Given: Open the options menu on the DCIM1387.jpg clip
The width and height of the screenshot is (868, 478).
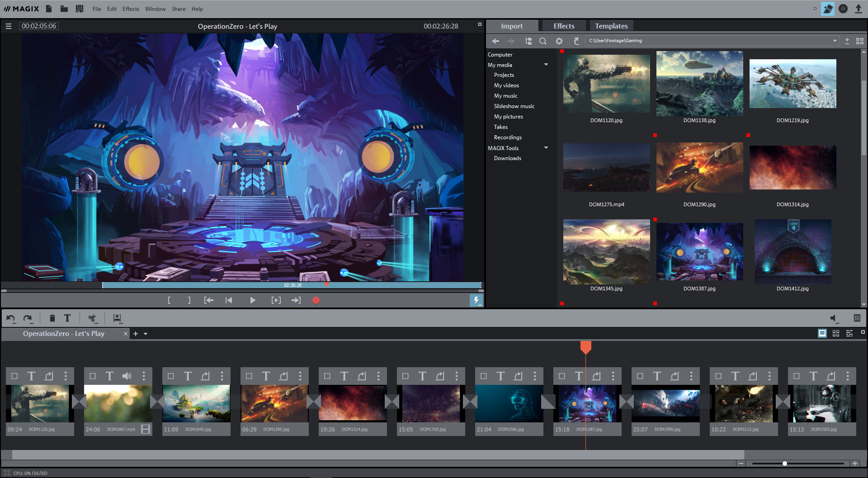Looking at the screenshot, I should click(613, 375).
